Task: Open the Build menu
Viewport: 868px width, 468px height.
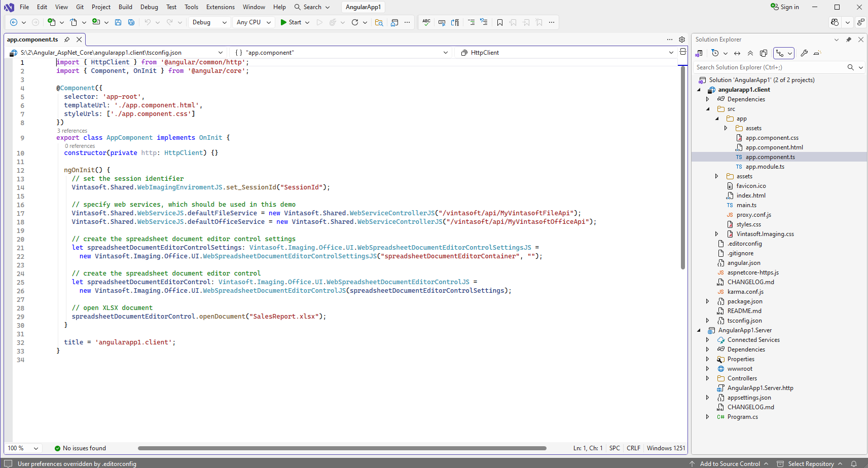Action: (x=125, y=7)
